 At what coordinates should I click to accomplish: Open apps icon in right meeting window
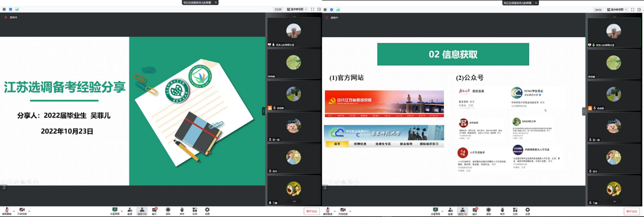pos(515,210)
